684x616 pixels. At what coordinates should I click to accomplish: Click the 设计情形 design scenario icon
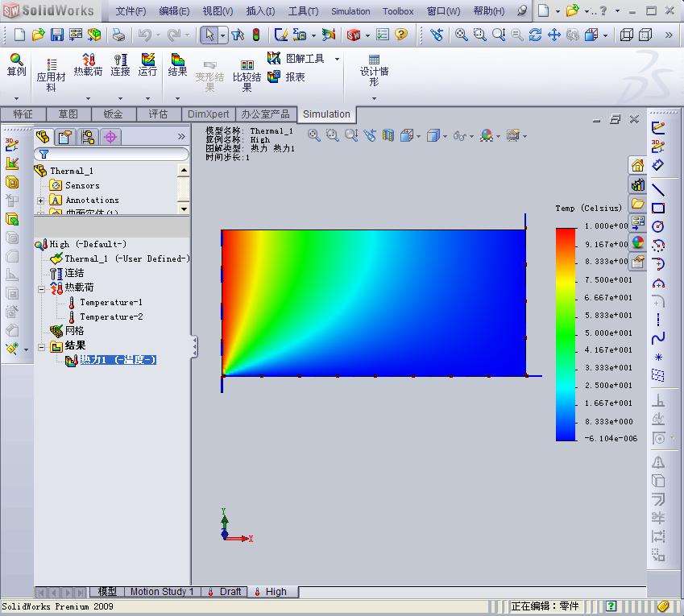click(x=374, y=71)
